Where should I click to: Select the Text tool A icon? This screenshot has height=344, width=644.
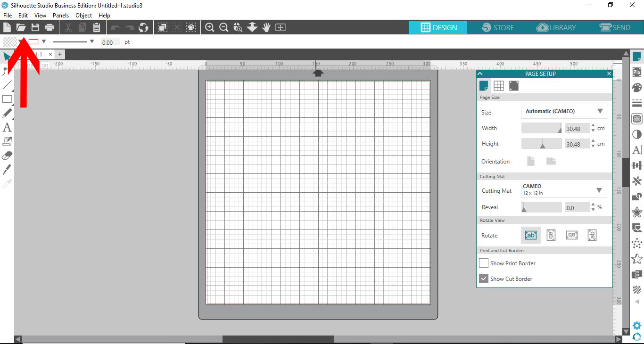click(7, 127)
